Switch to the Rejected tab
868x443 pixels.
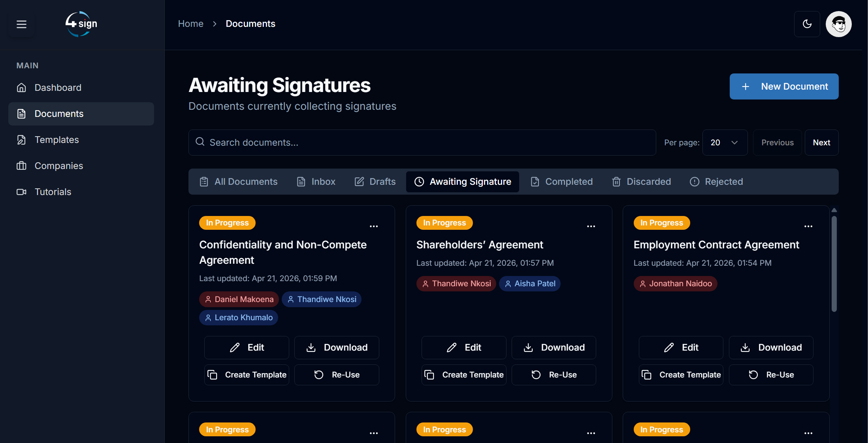(716, 182)
